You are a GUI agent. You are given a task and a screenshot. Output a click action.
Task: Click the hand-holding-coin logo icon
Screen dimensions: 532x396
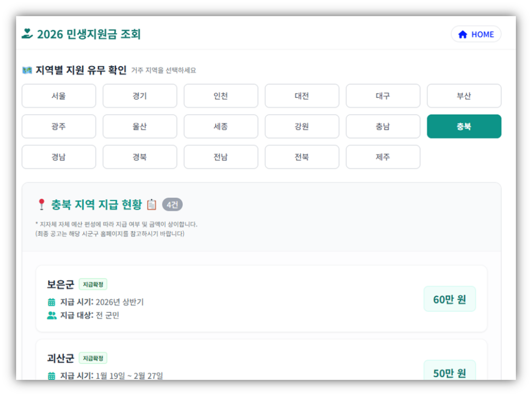pyautogui.click(x=27, y=34)
